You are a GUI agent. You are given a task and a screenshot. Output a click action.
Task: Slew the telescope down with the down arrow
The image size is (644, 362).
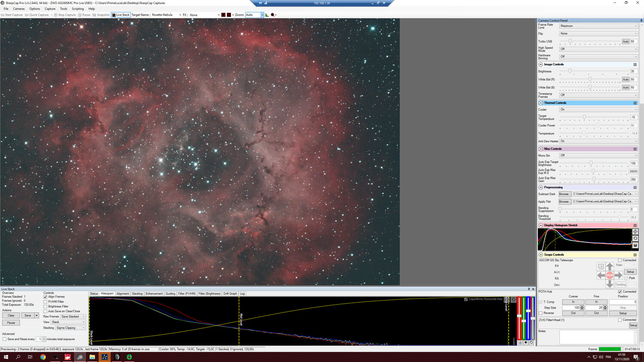coord(610,284)
